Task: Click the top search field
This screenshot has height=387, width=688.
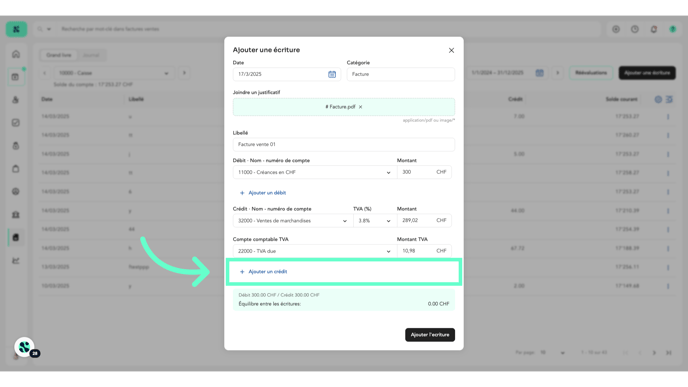Action: pos(327,29)
